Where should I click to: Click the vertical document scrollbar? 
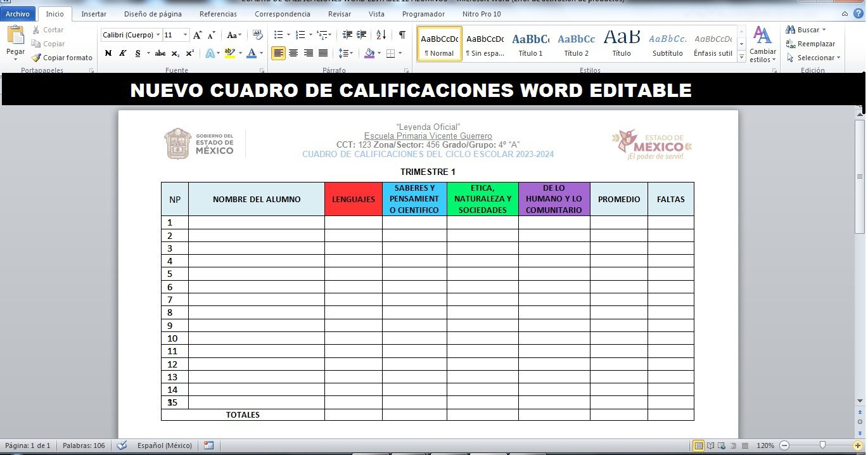[x=860, y=253]
